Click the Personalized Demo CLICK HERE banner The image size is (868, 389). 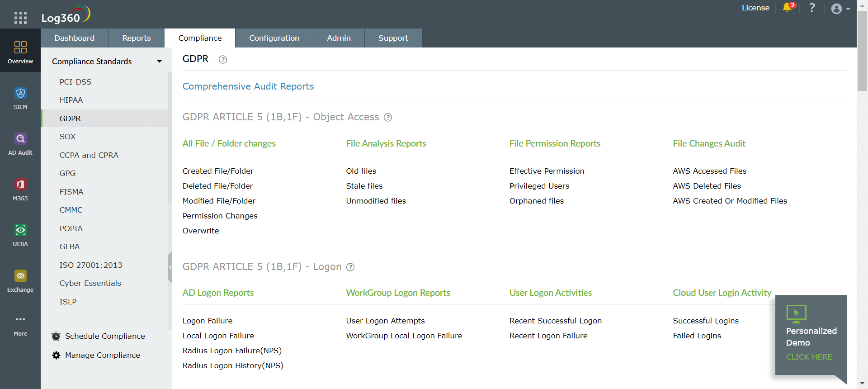pos(809,357)
